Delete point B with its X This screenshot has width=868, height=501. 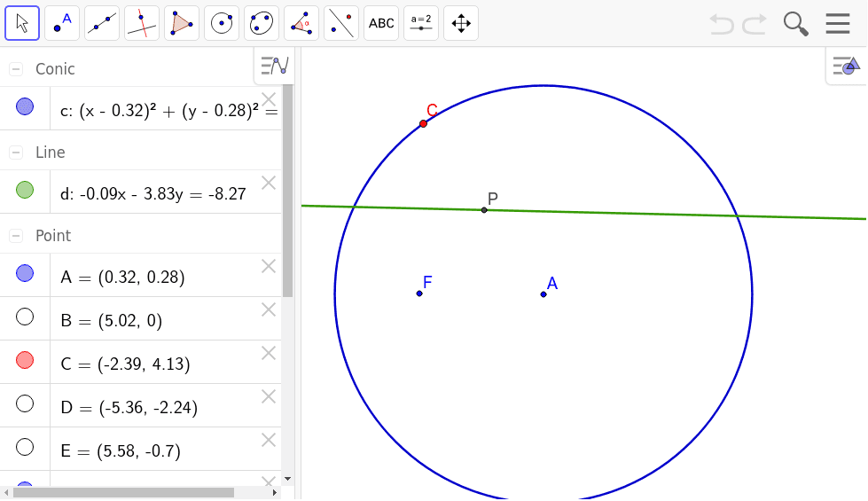(x=269, y=309)
